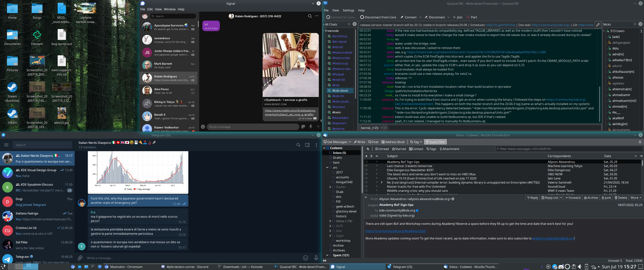Open Get Messages dropdown arrow
Viewport: 644px width, 270px height.
pos(350,142)
